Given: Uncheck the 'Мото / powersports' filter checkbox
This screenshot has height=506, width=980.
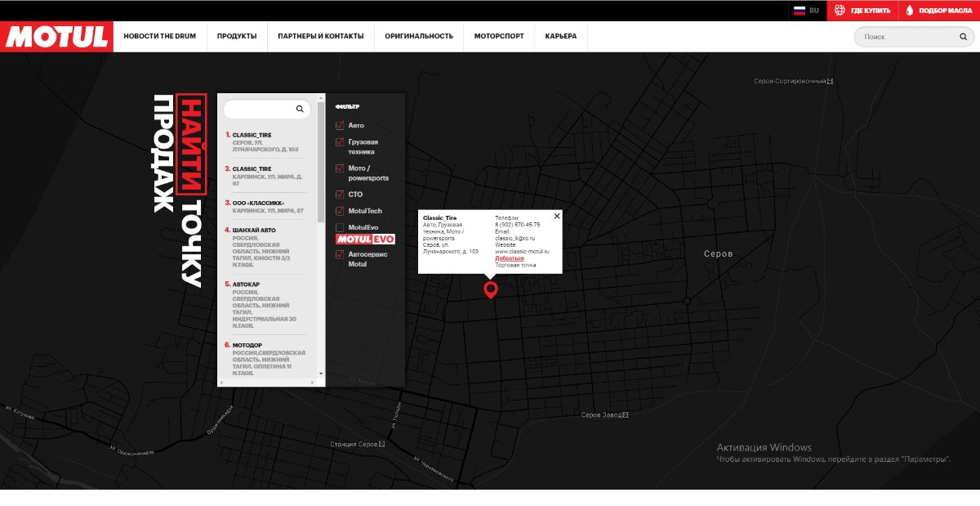Looking at the screenshot, I should coord(340,168).
